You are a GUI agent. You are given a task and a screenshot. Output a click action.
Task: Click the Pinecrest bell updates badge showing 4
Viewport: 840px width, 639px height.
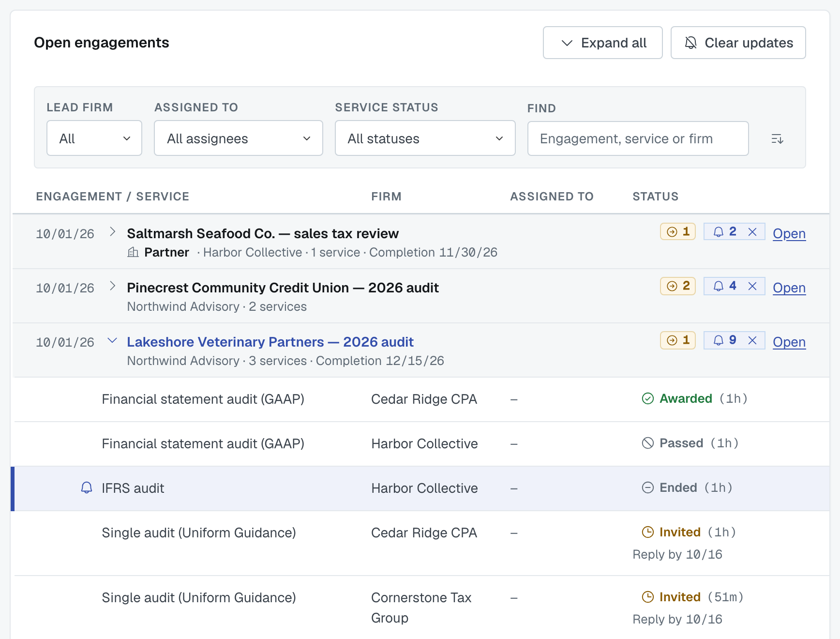(724, 286)
